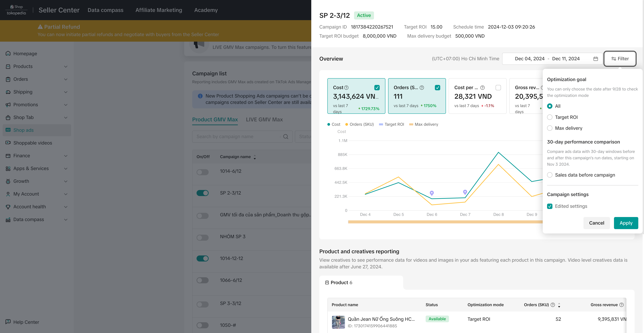Apply the filter settings
644x333 pixels.
tap(626, 223)
